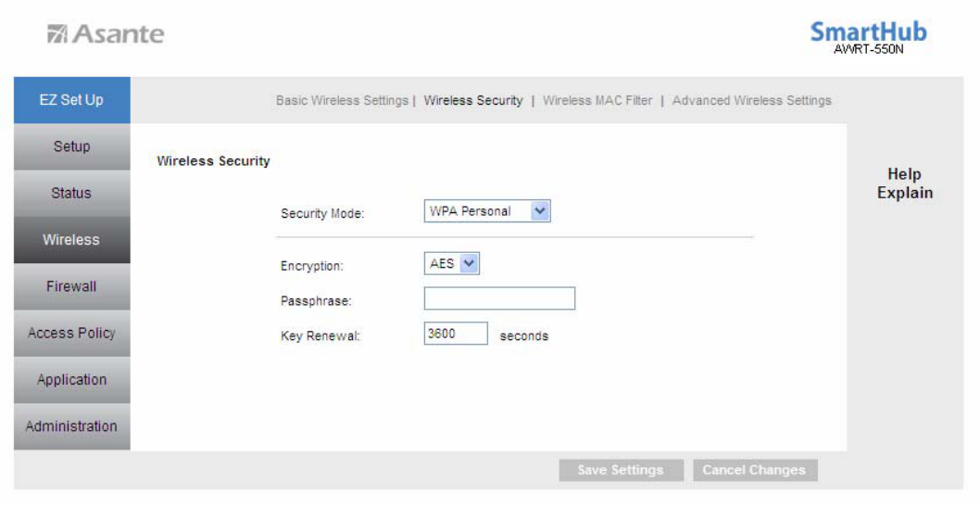Switch to Basic Wireless Settings tab
980x506 pixels.
tap(342, 100)
